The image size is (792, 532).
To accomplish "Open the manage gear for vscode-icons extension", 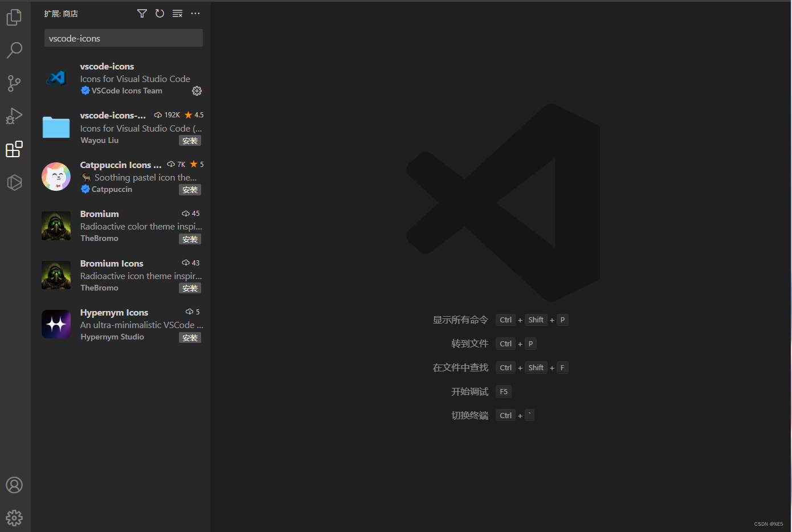I will click(x=197, y=91).
